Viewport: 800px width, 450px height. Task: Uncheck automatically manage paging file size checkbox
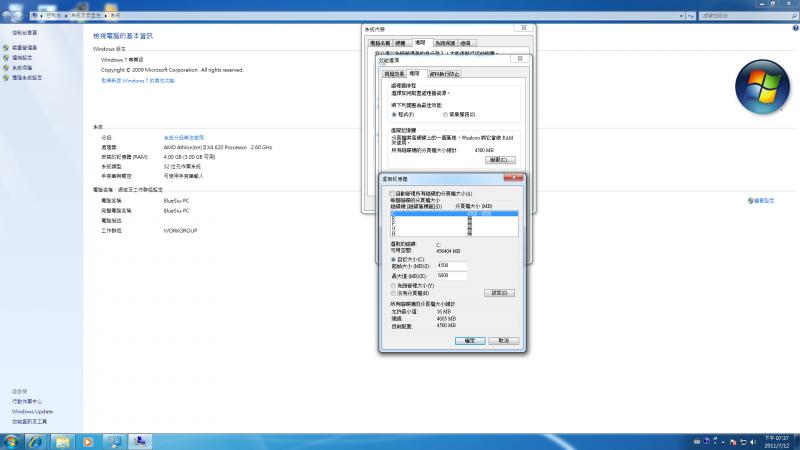click(x=392, y=192)
